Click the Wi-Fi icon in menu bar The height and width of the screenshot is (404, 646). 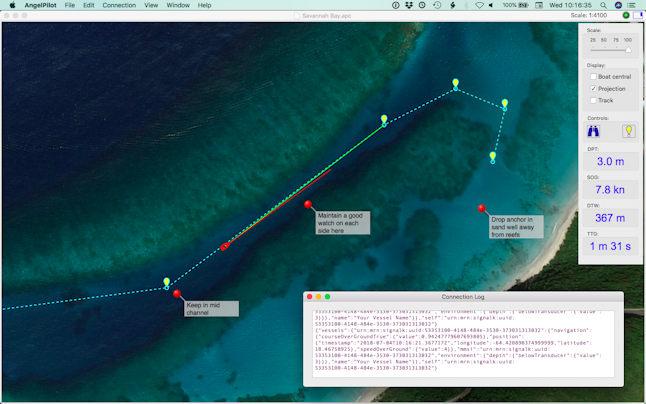(479, 5)
